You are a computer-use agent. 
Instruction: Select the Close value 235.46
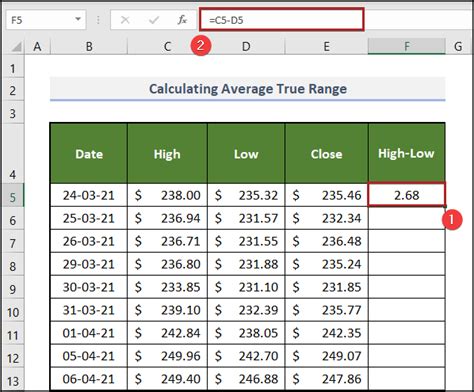click(327, 195)
